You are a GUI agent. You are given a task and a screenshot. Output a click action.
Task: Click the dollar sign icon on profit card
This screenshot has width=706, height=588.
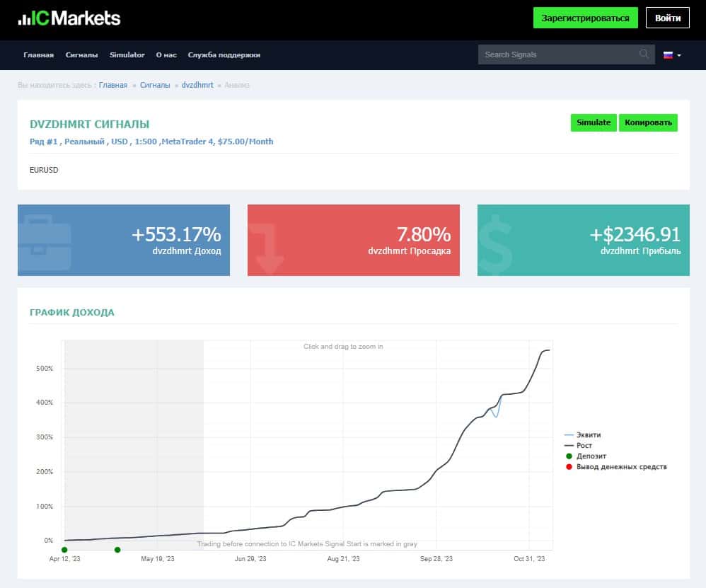pos(494,245)
